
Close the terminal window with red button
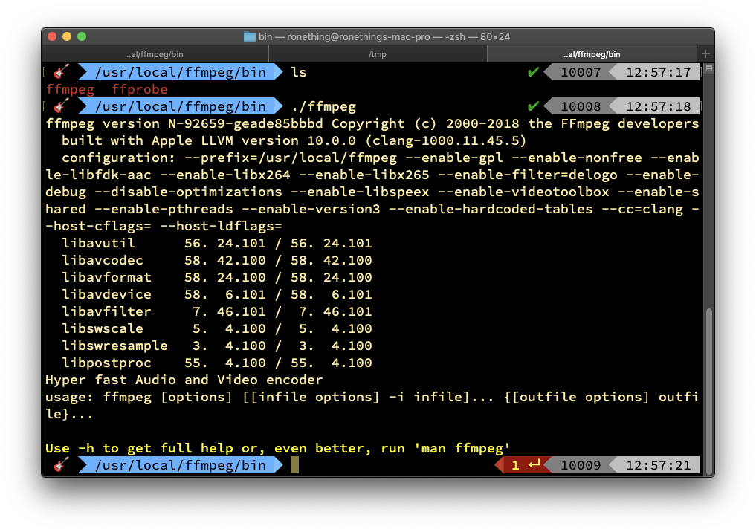pos(52,36)
